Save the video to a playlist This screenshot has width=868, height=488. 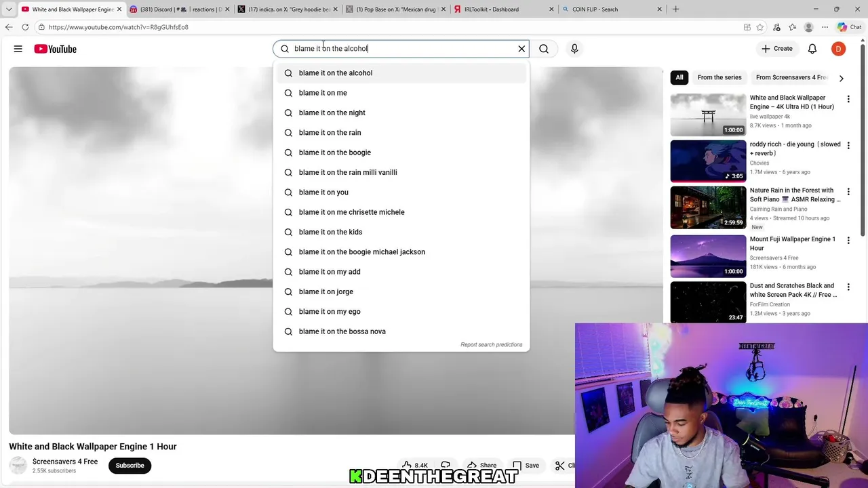tap(526, 466)
